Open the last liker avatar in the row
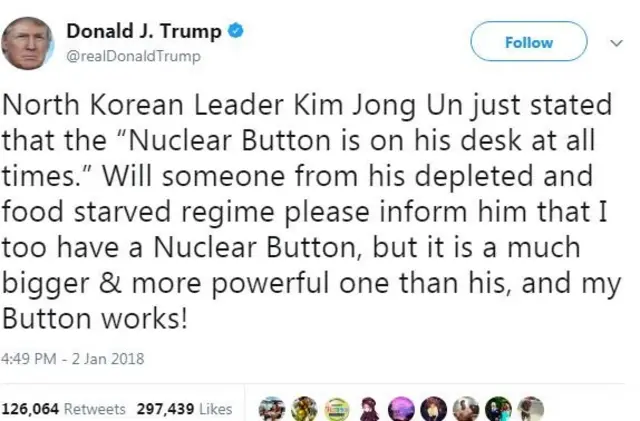The width and height of the screenshot is (640, 421). pyautogui.click(x=531, y=409)
